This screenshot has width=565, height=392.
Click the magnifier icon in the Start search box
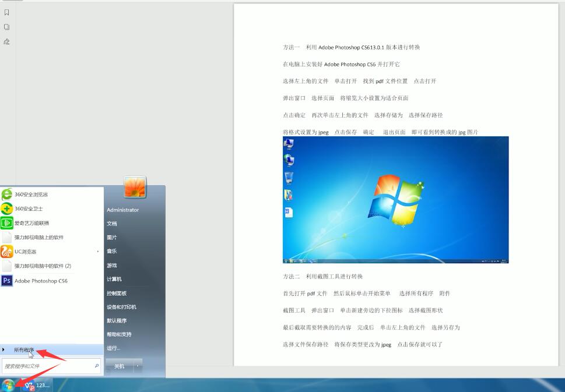[97, 366]
